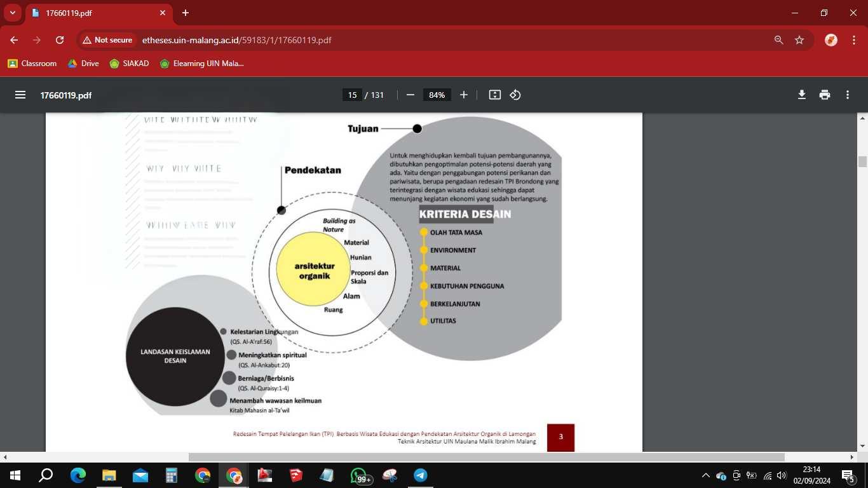Zoom in the PDF document
868x488 pixels.
pos(464,95)
